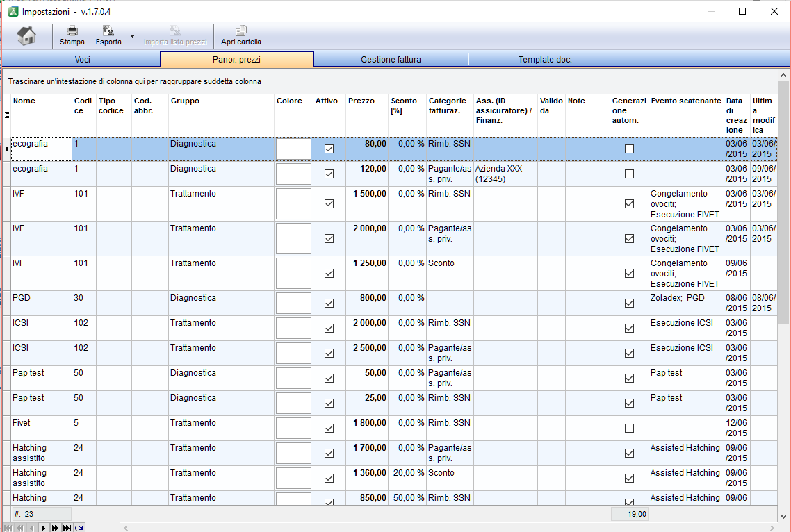Viewport: 791px width, 532px height.
Task: Sort by the Sconto [%] column header
Action: (x=407, y=115)
